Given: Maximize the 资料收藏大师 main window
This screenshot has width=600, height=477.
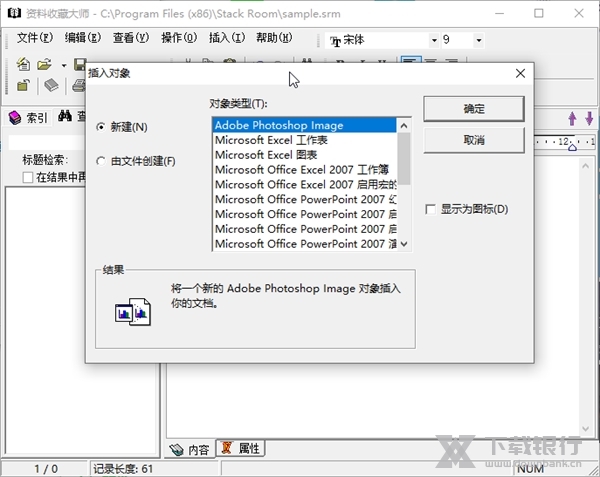Looking at the screenshot, I should (539, 13).
